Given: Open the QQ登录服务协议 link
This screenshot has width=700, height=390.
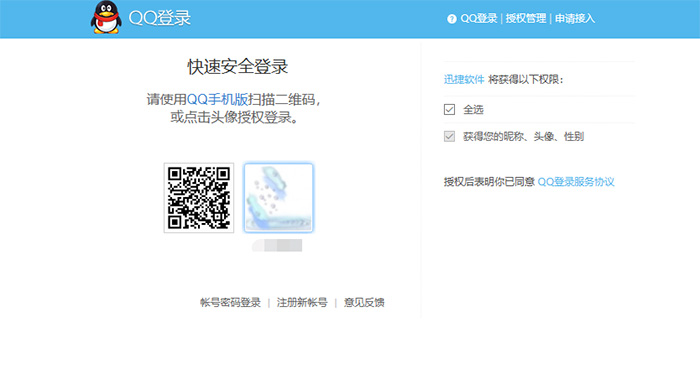Looking at the screenshot, I should coord(576,182).
